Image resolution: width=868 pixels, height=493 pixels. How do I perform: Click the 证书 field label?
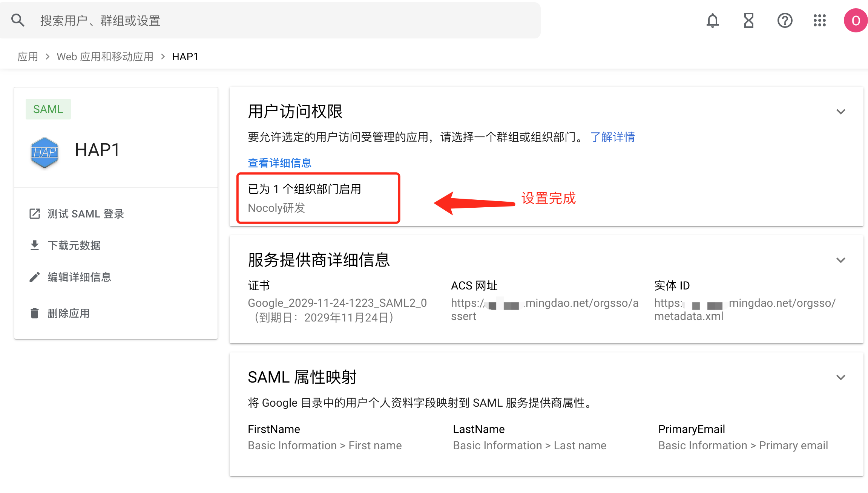(259, 286)
